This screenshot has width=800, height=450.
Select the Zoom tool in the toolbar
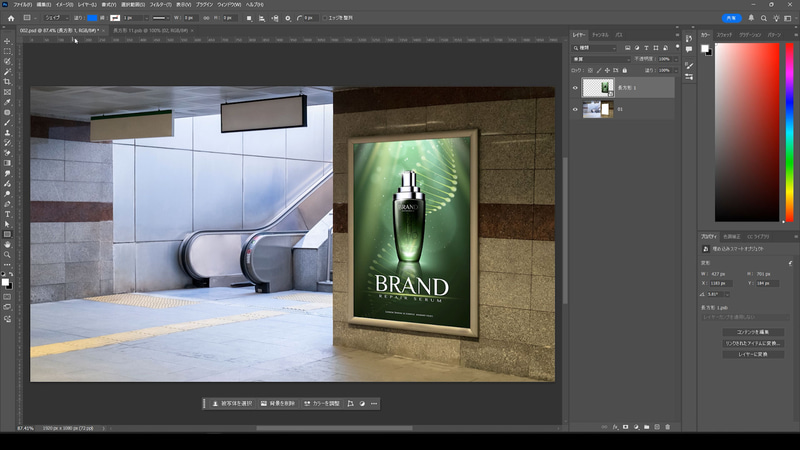(x=7, y=255)
